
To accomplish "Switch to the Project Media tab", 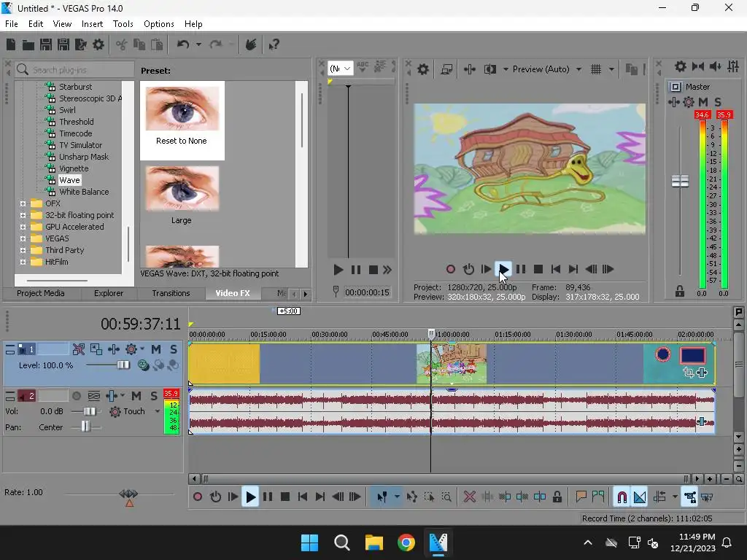I will [41, 293].
